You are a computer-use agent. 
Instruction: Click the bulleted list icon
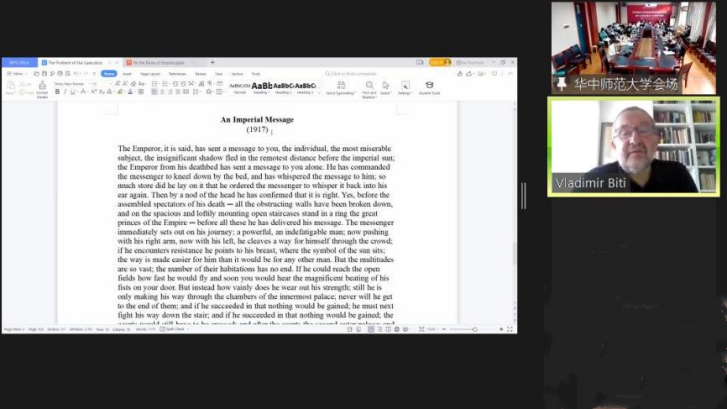pyautogui.click(x=155, y=83)
